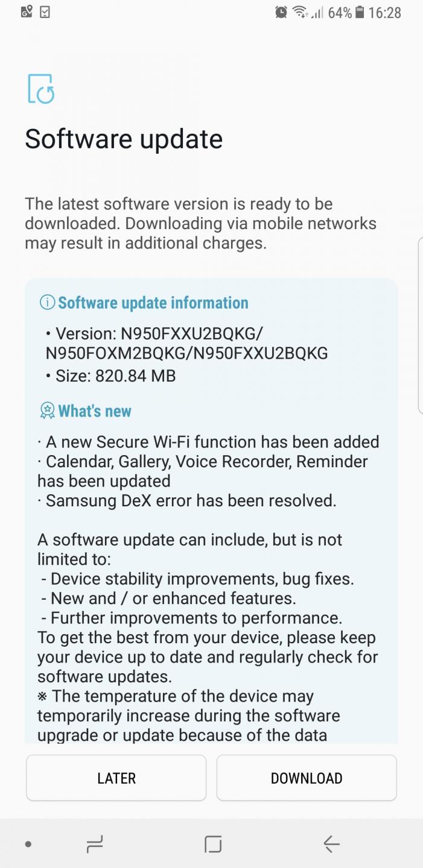Tap the DOWNLOAD button
423x868 pixels.
point(307,778)
